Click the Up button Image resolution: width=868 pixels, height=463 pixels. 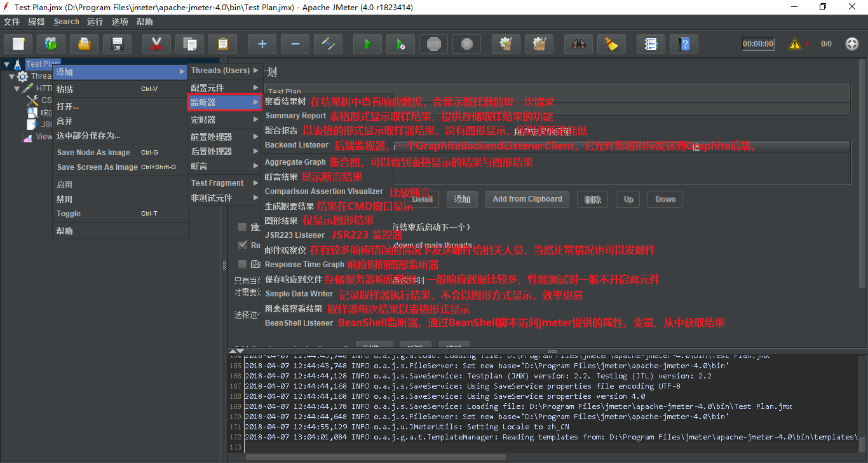click(x=628, y=199)
